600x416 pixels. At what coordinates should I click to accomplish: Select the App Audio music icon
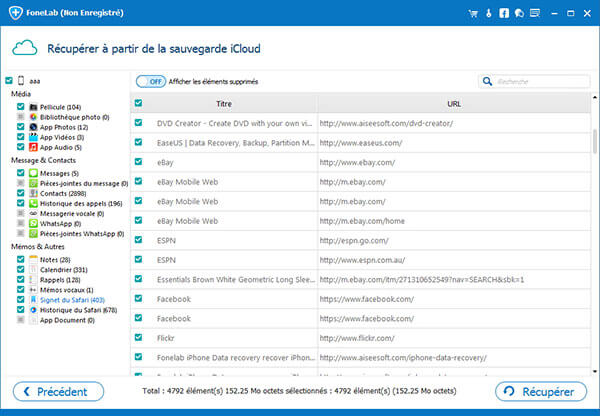tap(33, 147)
